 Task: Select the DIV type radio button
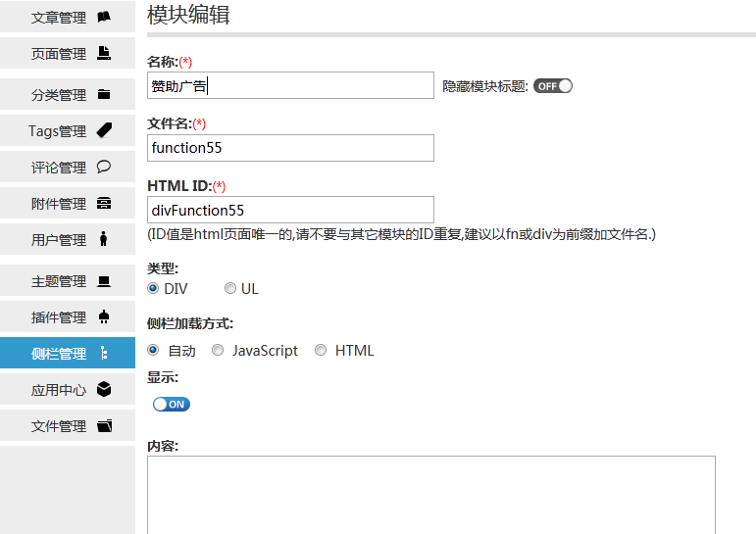[153, 288]
